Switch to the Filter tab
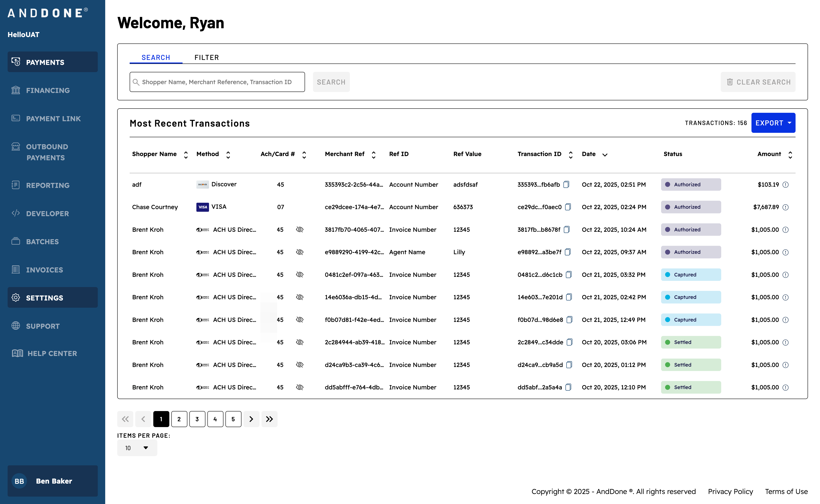 [207, 57]
